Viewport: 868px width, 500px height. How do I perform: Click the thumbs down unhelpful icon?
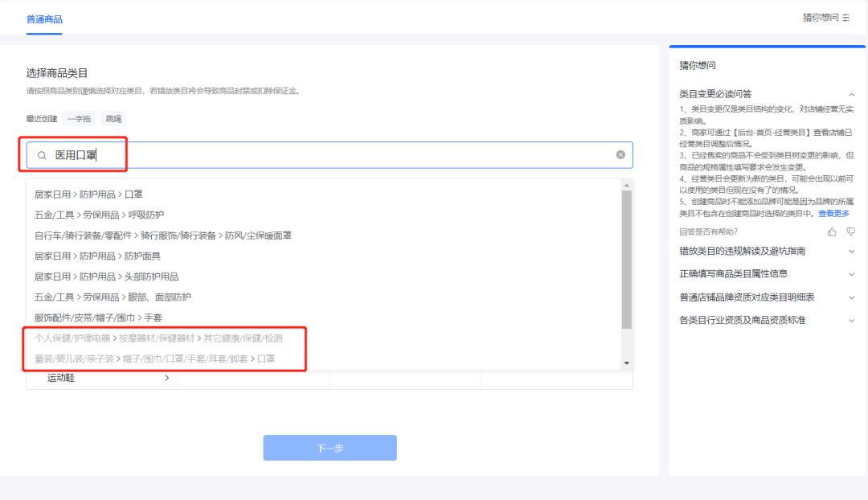tap(851, 232)
